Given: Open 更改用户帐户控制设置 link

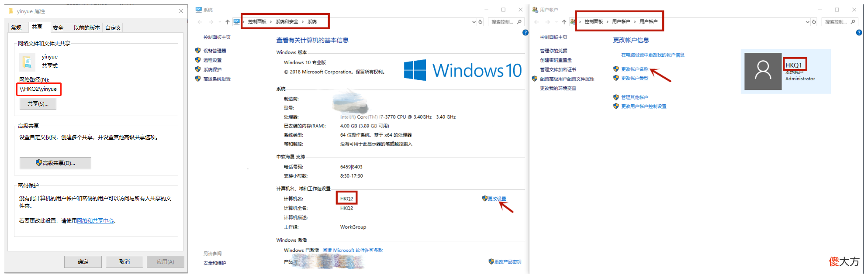Looking at the screenshot, I should (644, 106).
